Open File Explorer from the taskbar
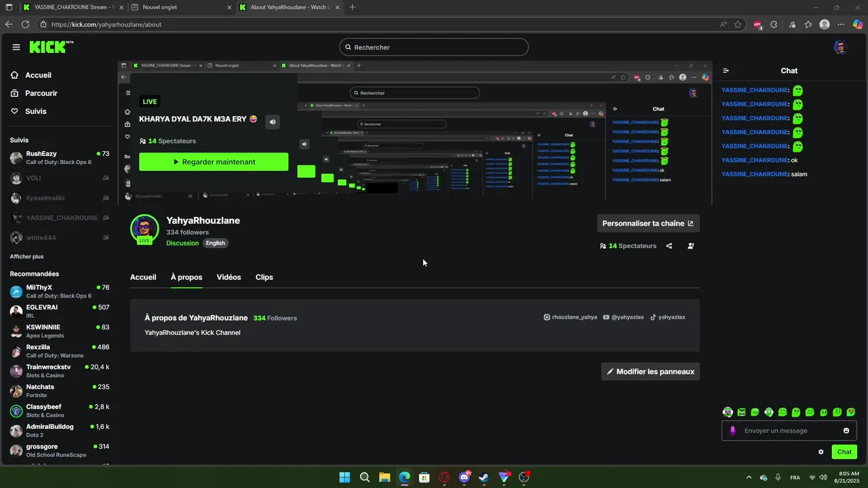 point(384,477)
